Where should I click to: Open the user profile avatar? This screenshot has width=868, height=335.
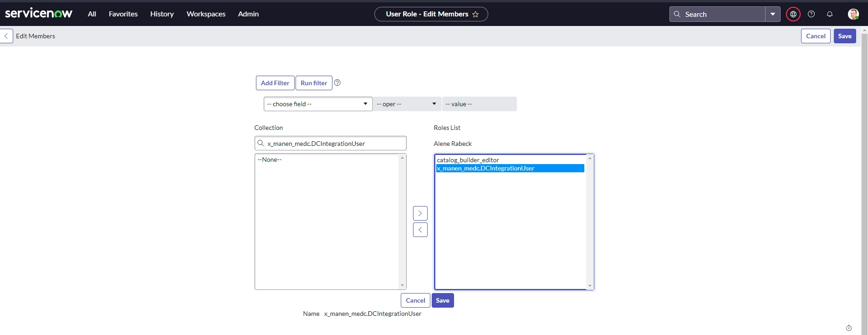click(x=853, y=14)
